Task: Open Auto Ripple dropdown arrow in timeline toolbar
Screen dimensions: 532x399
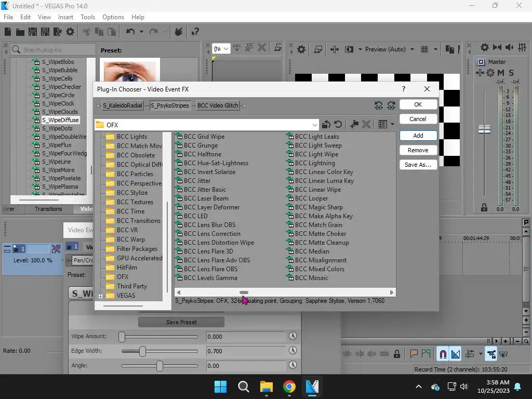Action: 481,354
